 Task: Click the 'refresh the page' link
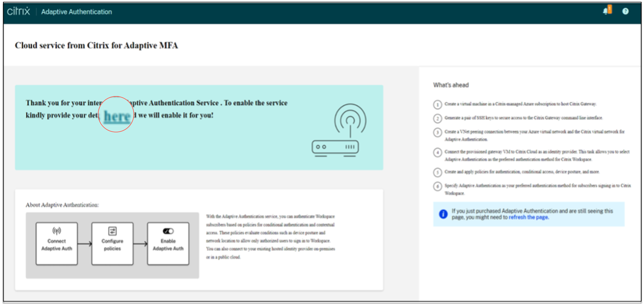(x=529, y=217)
